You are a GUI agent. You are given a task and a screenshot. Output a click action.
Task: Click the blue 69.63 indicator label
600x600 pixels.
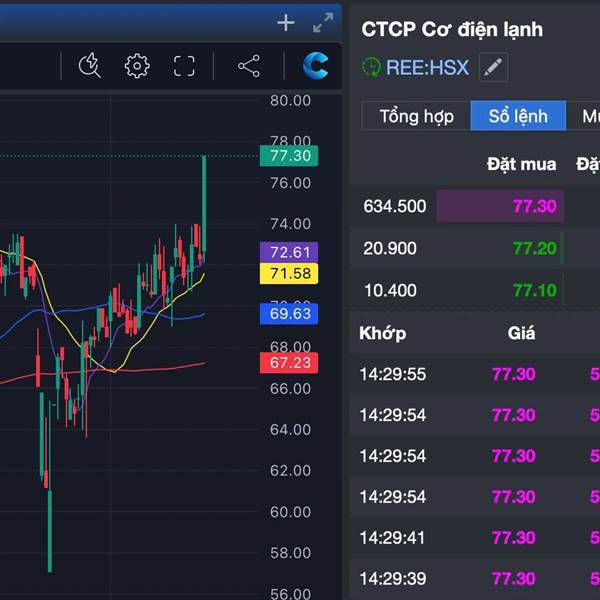tap(289, 314)
